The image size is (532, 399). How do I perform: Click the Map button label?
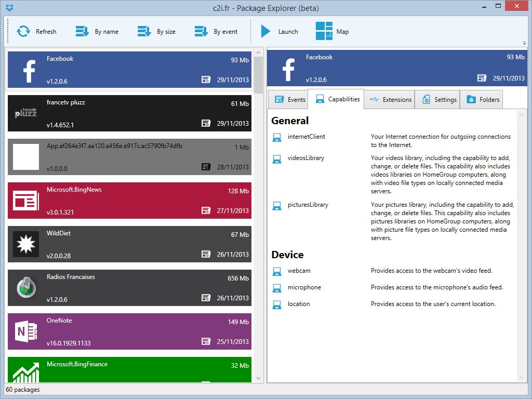coord(342,32)
